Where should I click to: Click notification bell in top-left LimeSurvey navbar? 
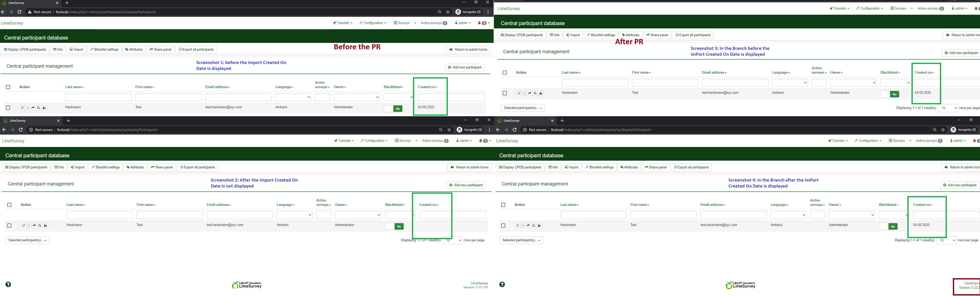pyautogui.click(x=479, y=23)
